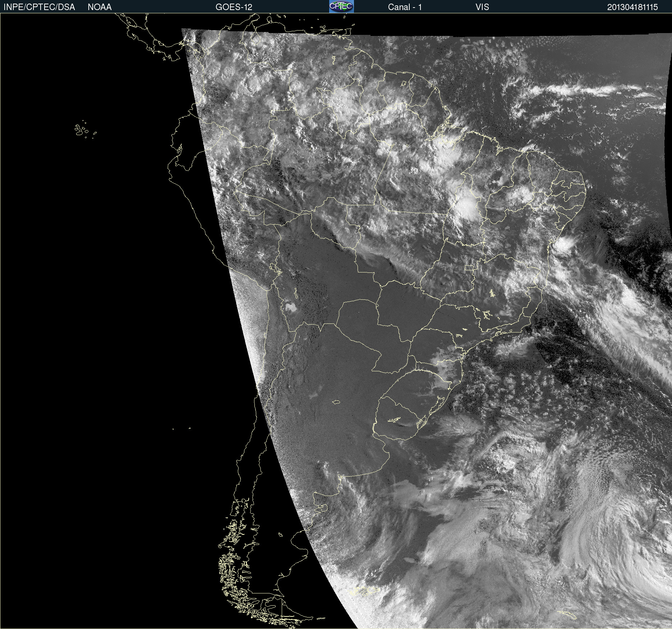Click the CPTEC logo in header
The image size is (672, 629).
341,6
